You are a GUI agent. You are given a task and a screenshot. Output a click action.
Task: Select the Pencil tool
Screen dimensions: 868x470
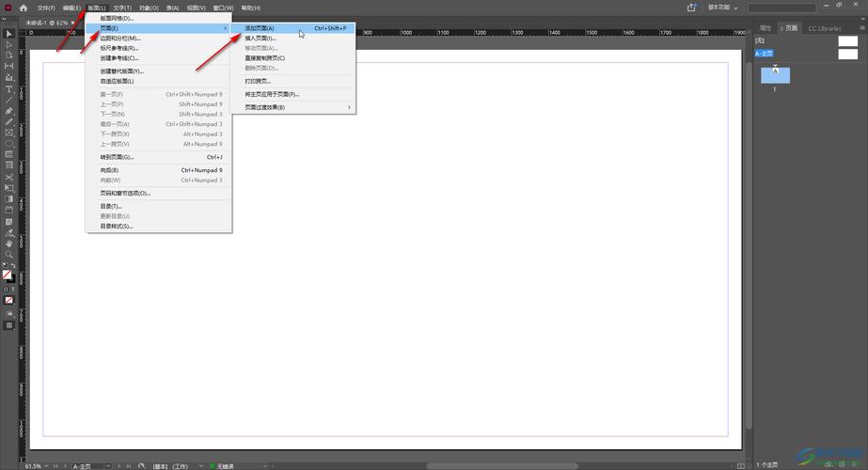pos(8,122)
